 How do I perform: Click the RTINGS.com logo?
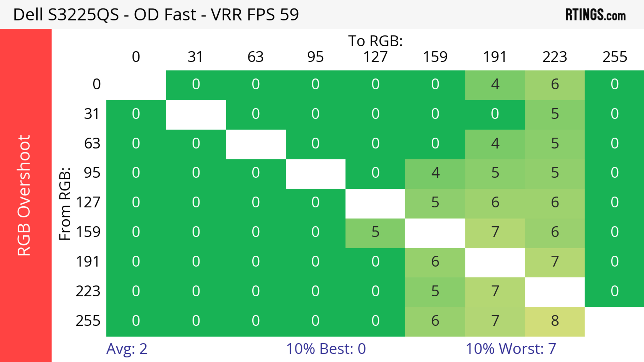point(595,15)
